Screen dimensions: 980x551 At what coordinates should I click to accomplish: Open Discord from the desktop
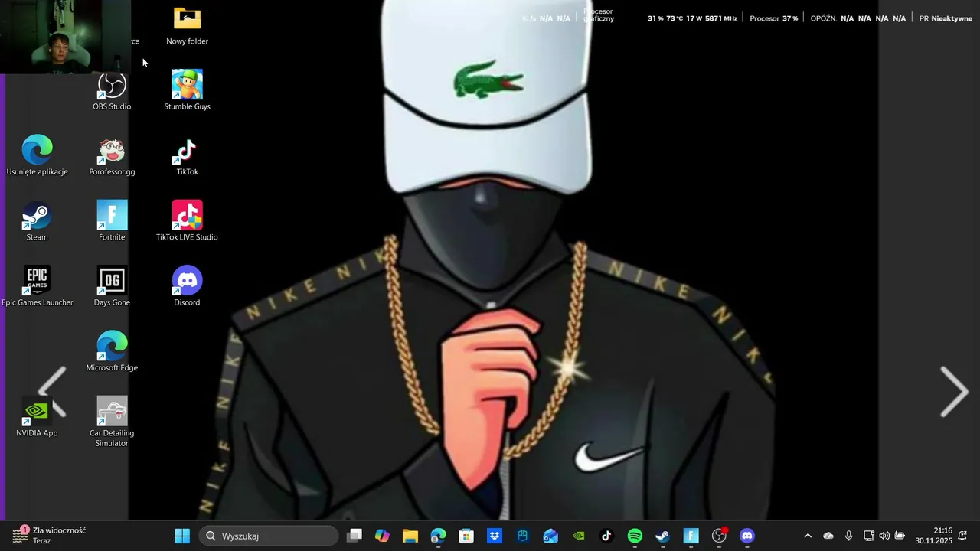[187, 287]
